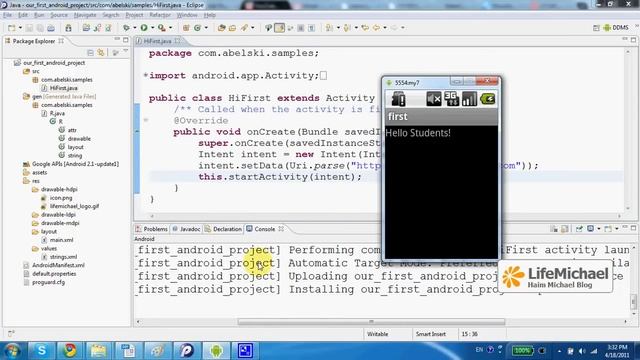Image resolution: width=640 pixels, height=360 pixels.
Task: Click the Windows Start button
Action: 12,351
